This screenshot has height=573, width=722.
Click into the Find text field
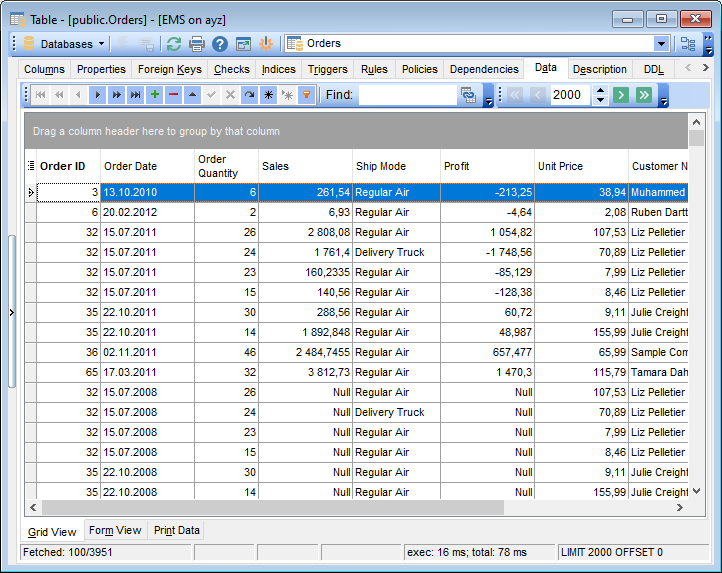pyautogui.click(x=406, y=95)
